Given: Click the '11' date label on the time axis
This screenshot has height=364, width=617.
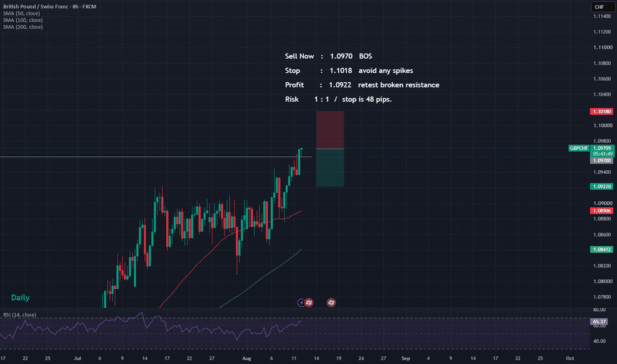Looking at the screenshot, I should pyautogui.click(x=294, y=359).
